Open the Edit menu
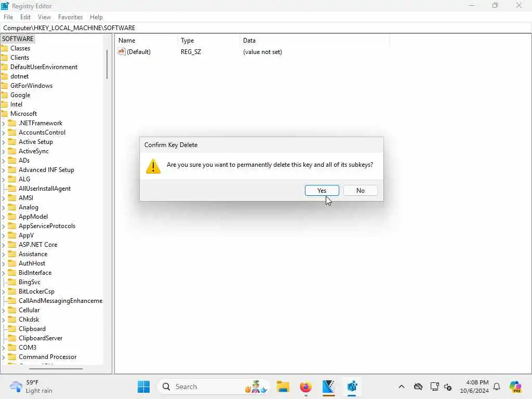Screen dimensions: 532x399 25,17
